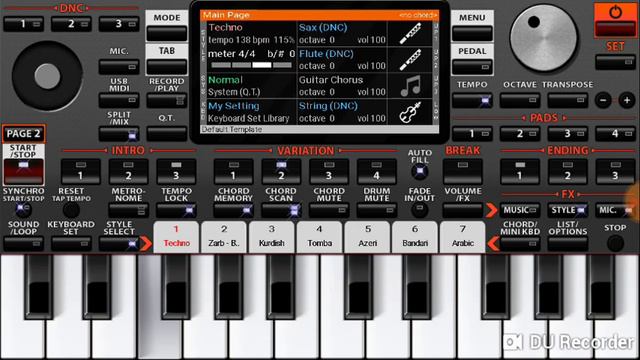Toggle CHORD MEMORY
The height and width of the screenshot is (360, 640).
(x=233, y=211)
